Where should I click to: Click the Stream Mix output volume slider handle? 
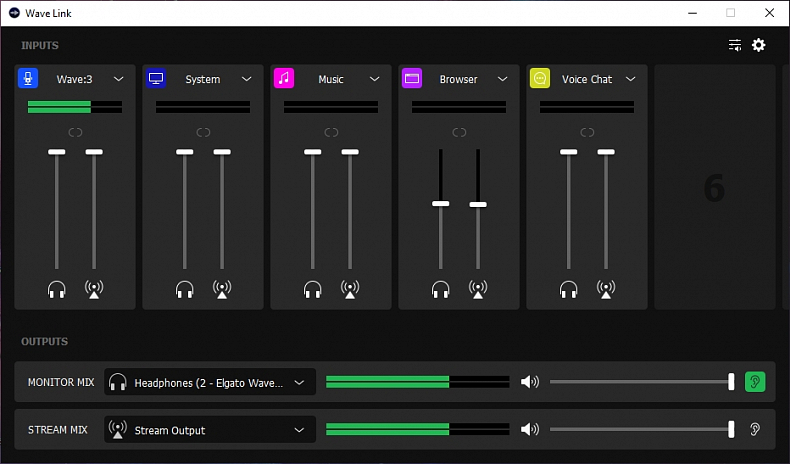731,429
